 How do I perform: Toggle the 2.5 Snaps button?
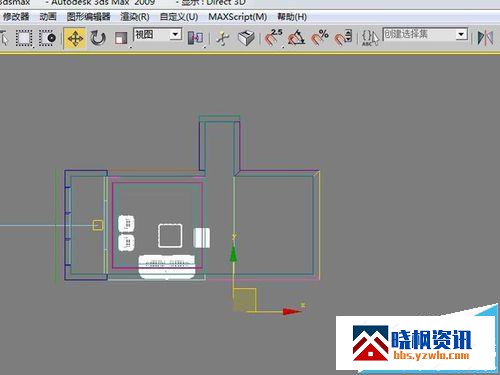pos(273,38)
